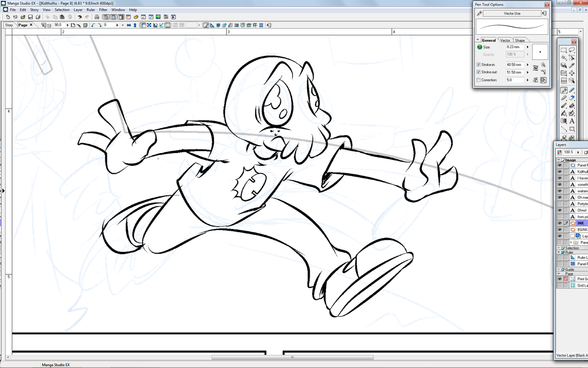Toggle visibility of Ohno! text layer
The image size is (588, 368).
tap(560, 210)
